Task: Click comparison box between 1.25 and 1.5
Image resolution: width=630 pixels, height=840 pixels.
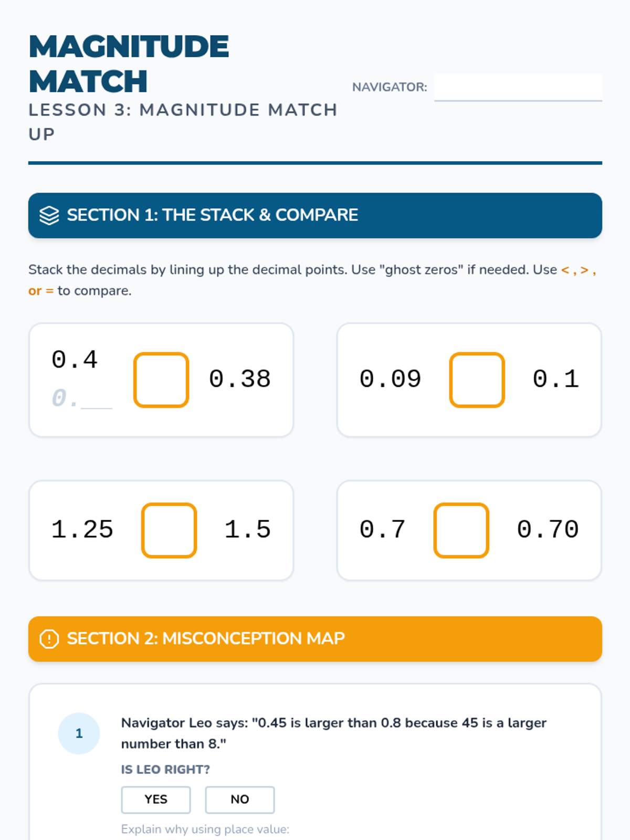Action: 169,530
